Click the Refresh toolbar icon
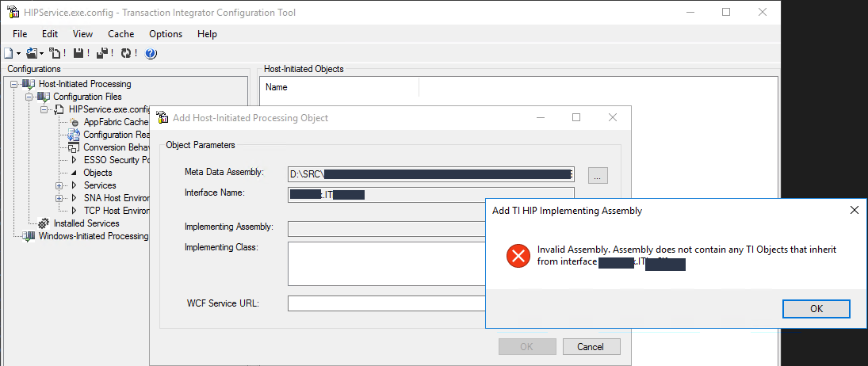The width and height of the screenshot is (868, 366). [126, 53]
